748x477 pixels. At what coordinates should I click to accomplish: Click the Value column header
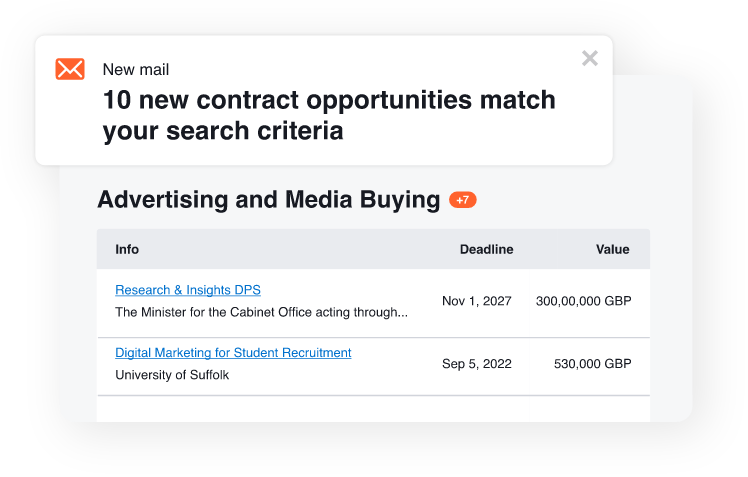pyautogui.click(x=613, y=249)
